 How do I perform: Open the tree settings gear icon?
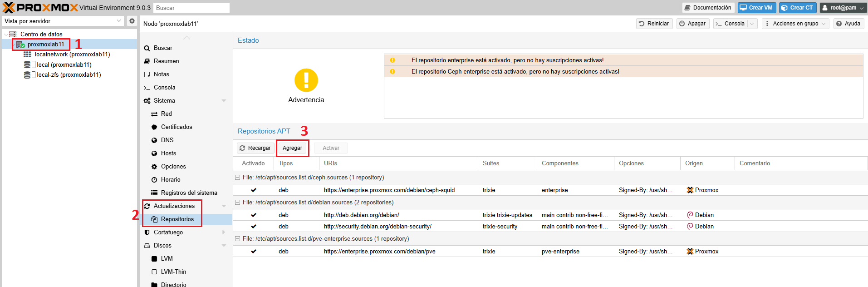[x=132, y=21]
